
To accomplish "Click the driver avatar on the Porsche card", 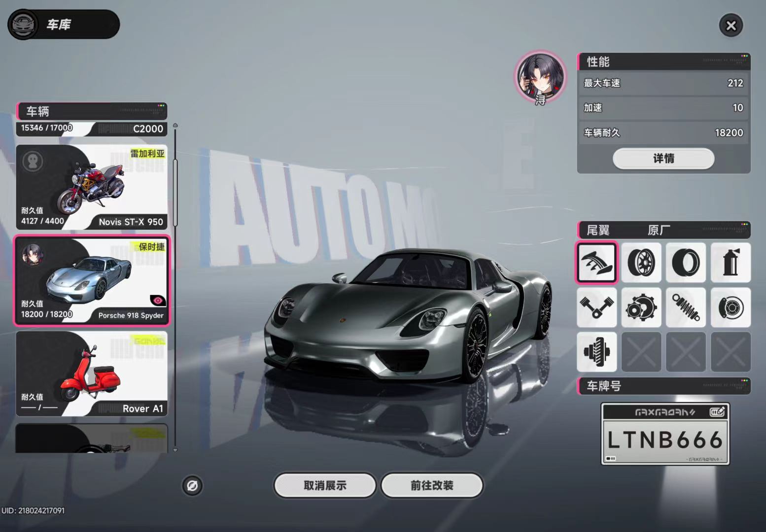I will 32,254.
